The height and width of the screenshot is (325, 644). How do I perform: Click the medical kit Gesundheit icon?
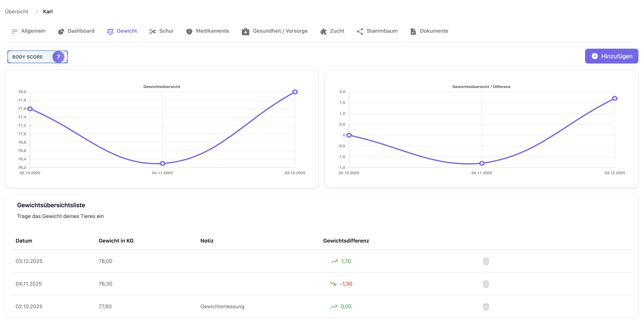pyautogui.click(x=245, y=31)
